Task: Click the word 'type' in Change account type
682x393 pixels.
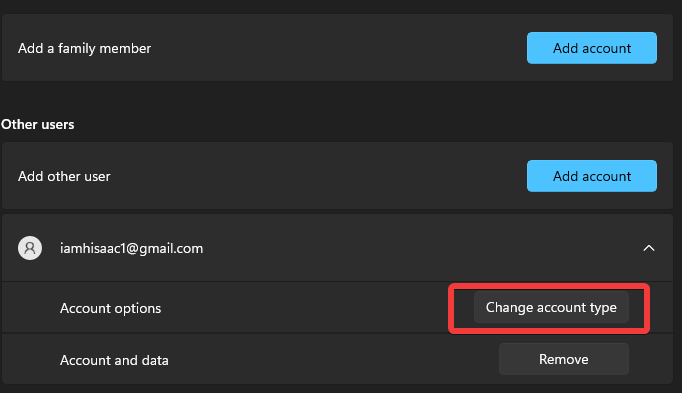Action: 603,308
